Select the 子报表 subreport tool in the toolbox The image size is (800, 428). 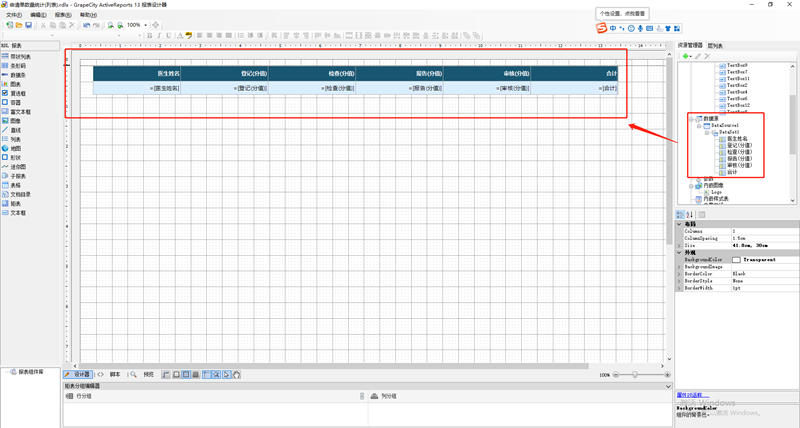point(18,176)
